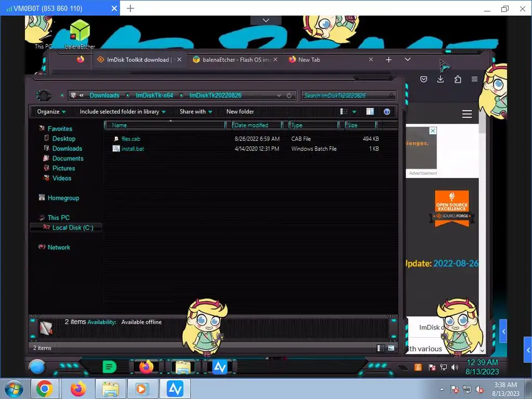
Task: Switch to details view in status bar
Action: tap(381, 348)
